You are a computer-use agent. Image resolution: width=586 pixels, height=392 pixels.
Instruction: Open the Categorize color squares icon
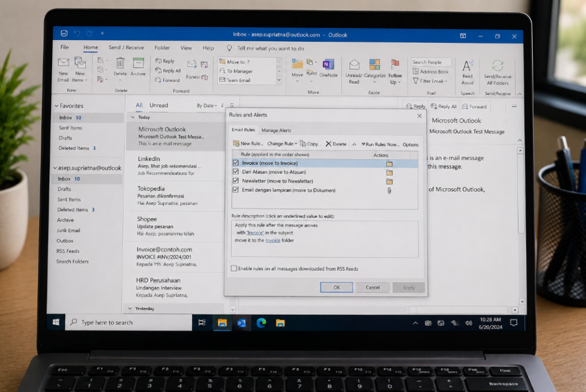[x=374, y=64]
